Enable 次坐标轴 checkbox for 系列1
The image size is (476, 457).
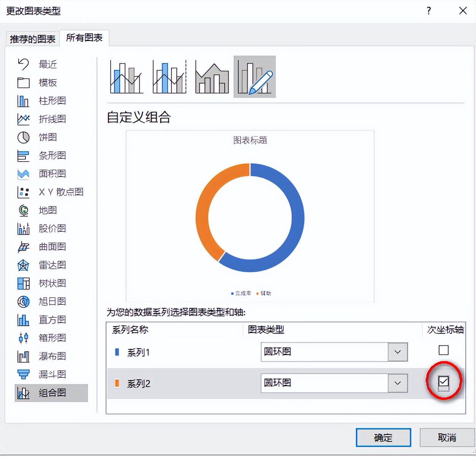pyautogui.click(x=443, y=350)
